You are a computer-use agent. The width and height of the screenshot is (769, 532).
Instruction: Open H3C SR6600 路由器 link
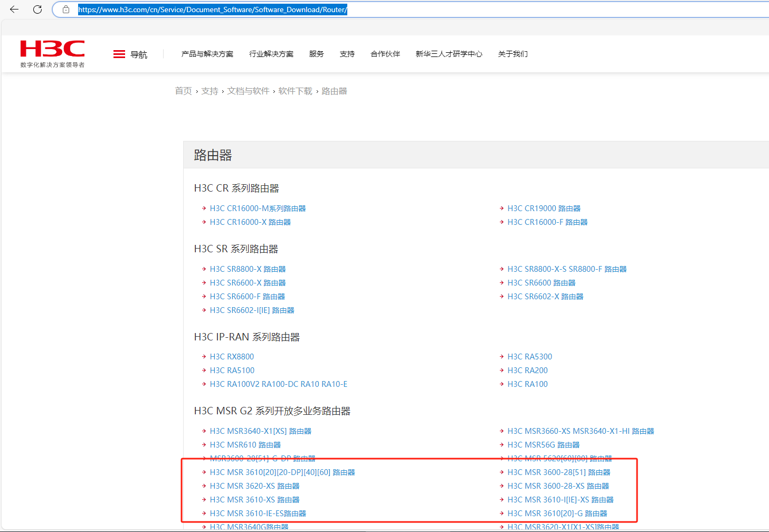pyautogui.click(x=542, y=283)
